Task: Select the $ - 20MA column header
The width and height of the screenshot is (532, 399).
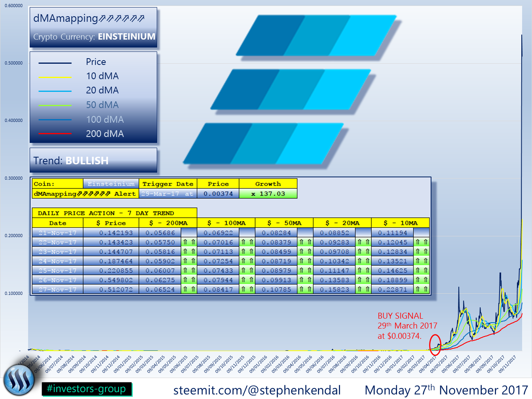Action: (x=342, y=223)
